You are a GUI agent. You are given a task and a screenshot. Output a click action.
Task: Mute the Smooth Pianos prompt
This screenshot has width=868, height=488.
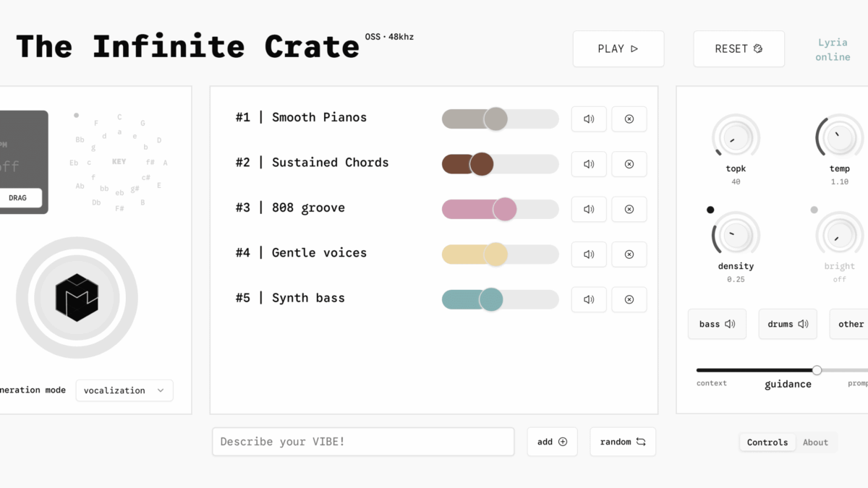click(589, 119)
